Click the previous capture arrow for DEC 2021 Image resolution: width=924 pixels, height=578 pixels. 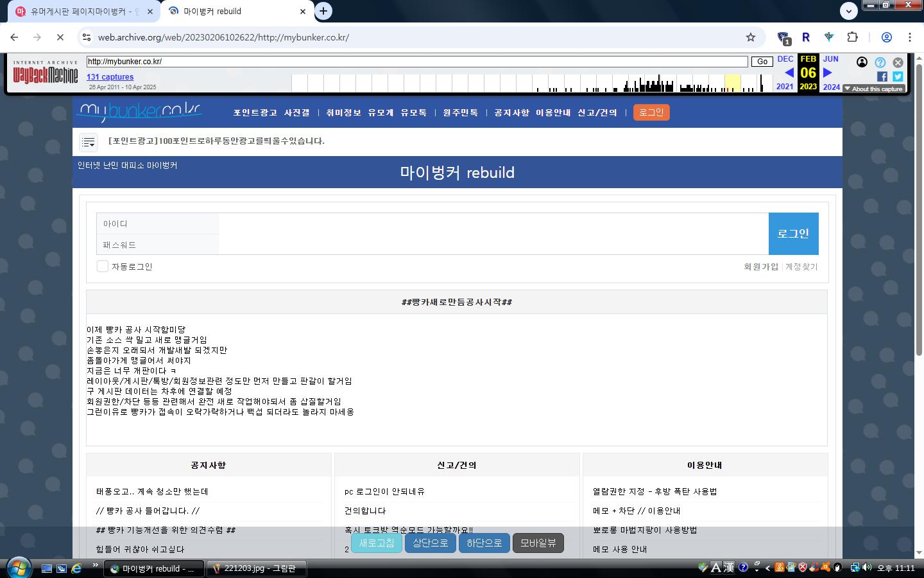point(789,73)
